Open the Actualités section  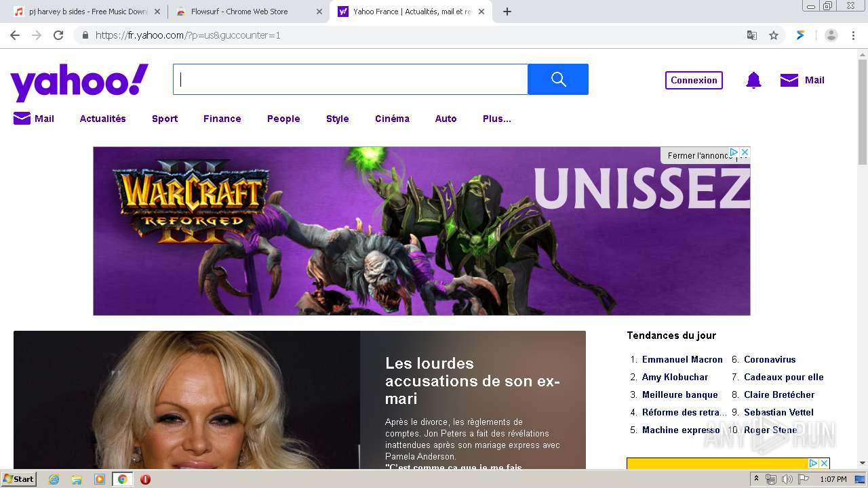point(103,119)
